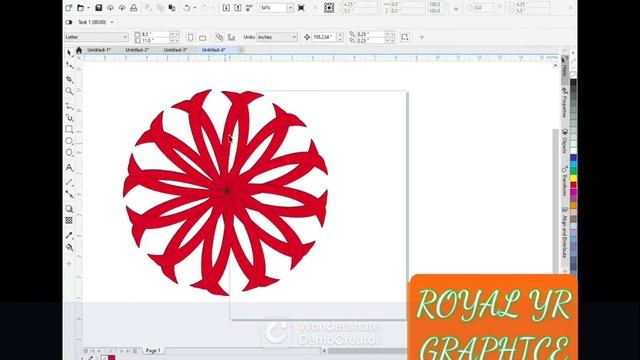Click the Export icon

[238, 8]
